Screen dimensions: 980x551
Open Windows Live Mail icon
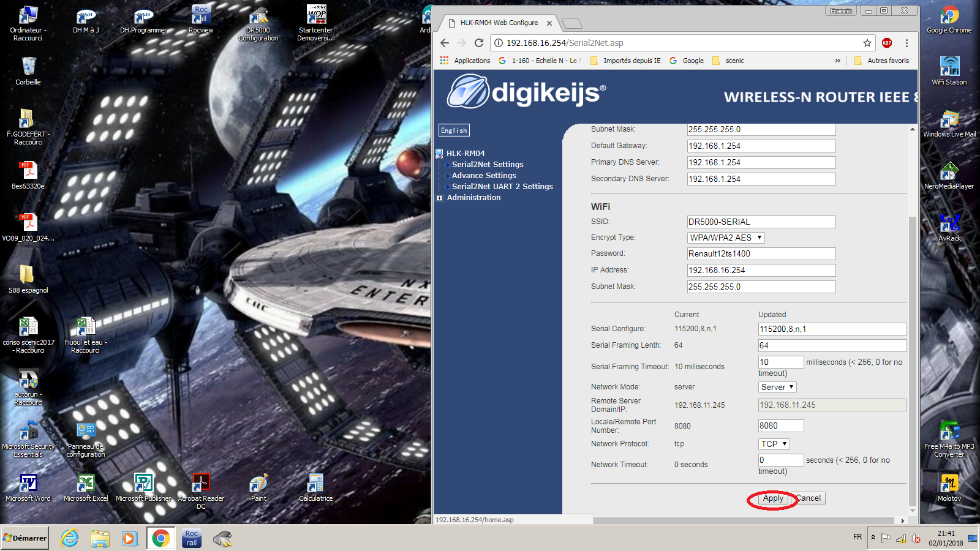(x=949, y=123)
